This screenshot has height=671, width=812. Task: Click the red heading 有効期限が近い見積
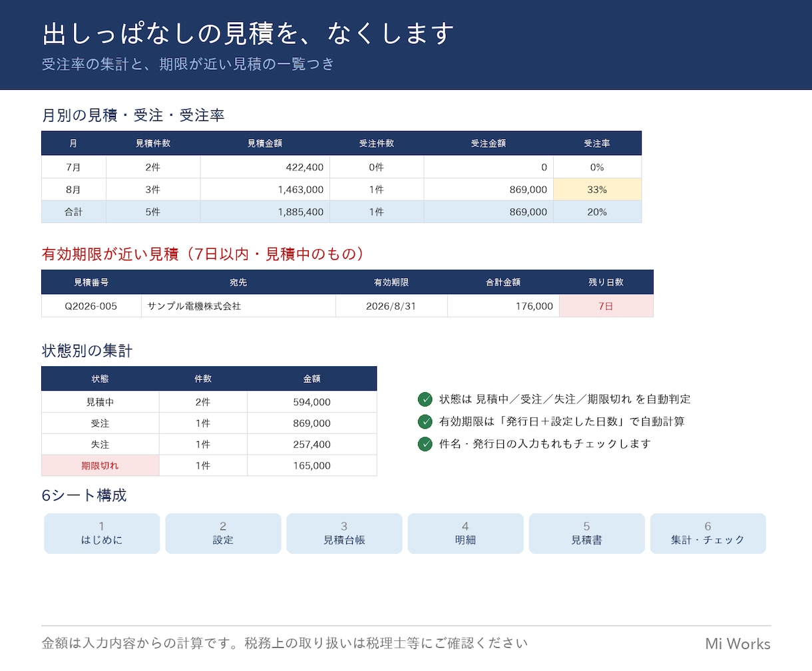(203, 254)
